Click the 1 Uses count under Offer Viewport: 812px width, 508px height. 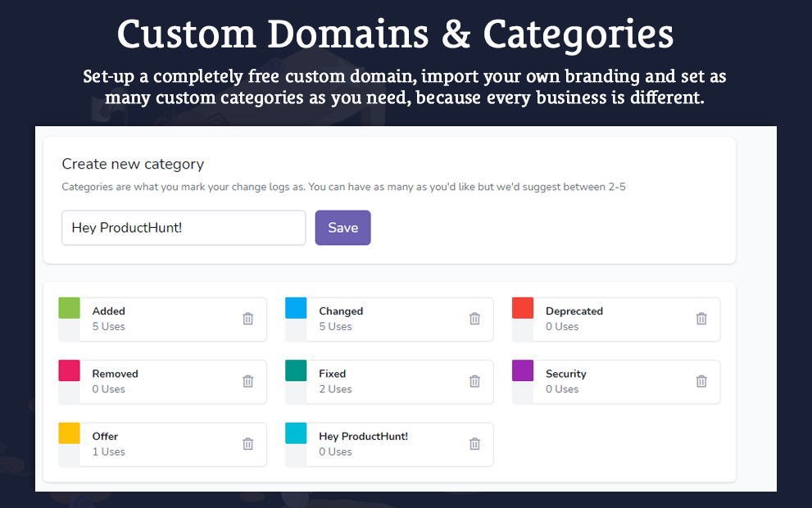pos(109,451)
